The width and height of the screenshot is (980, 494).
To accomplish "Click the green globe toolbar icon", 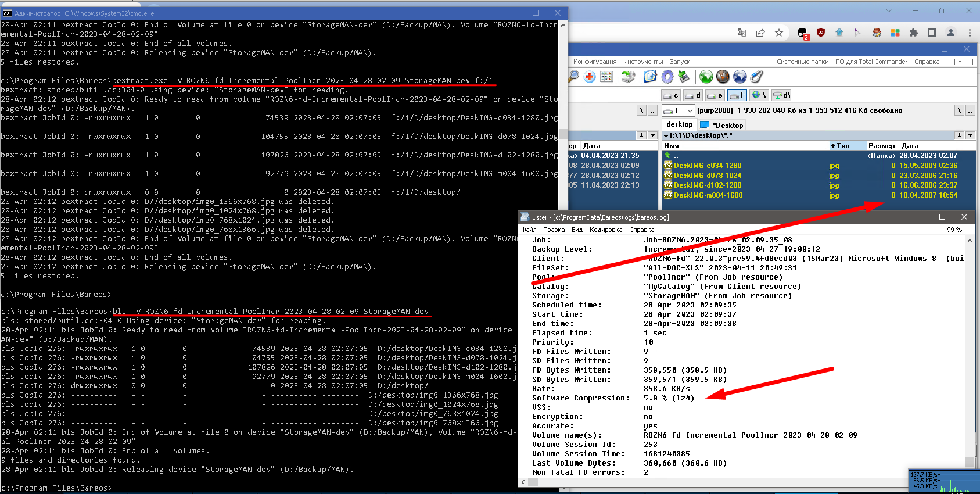I will coord(706,77).
